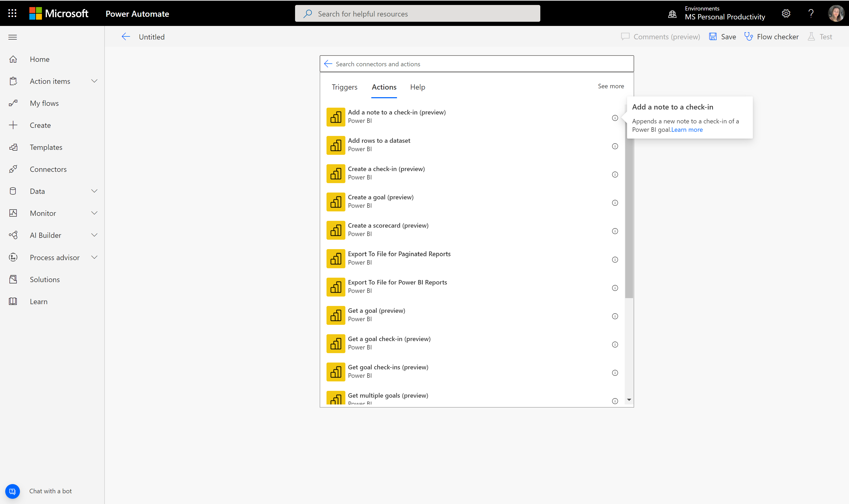Click the Flow checker button
The image size is (849, 504).
tap(772, 37)
